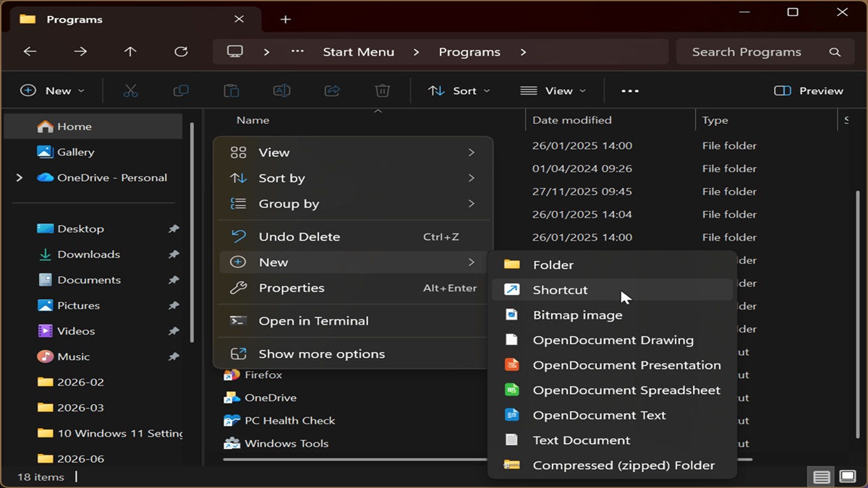The height and width of the screenshot is (488, 868).
Task: Select Show more options
Action: (x=354, y=354)
